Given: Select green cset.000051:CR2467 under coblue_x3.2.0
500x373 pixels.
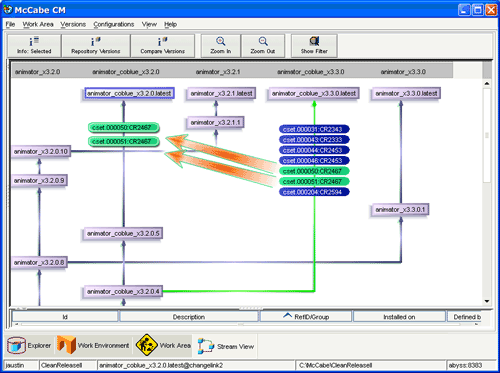Looking at the screenshot, I should pos(124,141).
